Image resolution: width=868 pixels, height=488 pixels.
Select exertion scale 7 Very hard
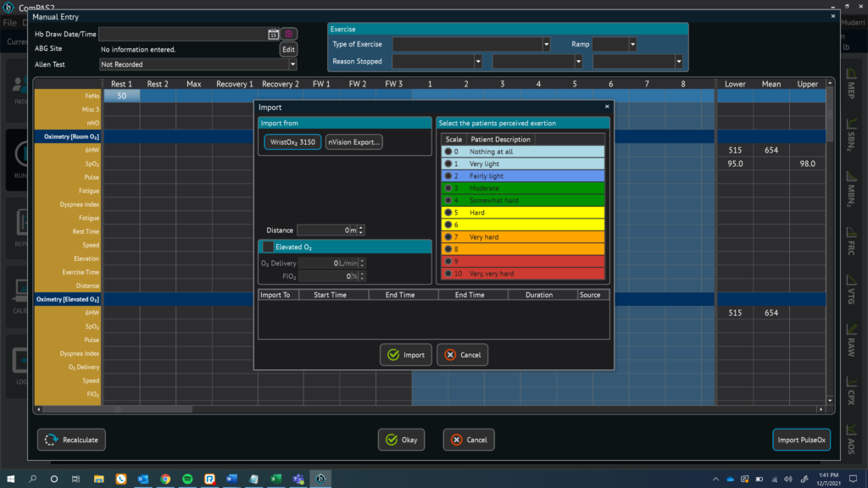[x=522, y=237]
